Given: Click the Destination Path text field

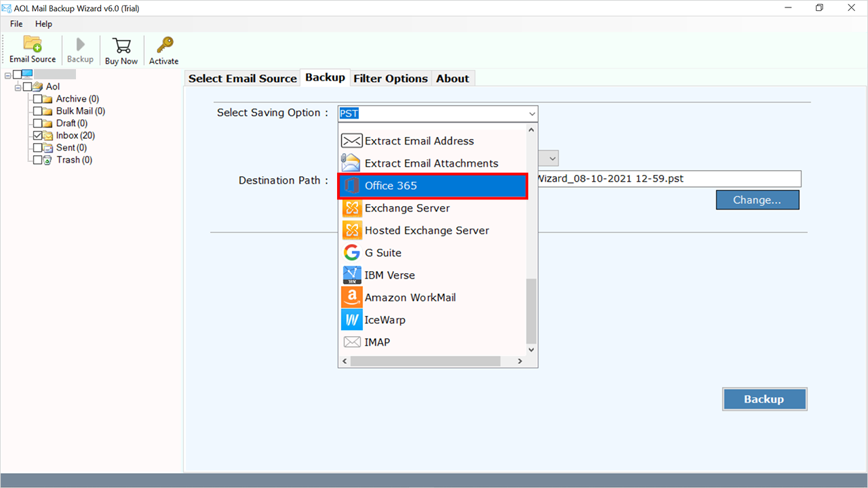Looking at the screenshot, I should point(669,179).
